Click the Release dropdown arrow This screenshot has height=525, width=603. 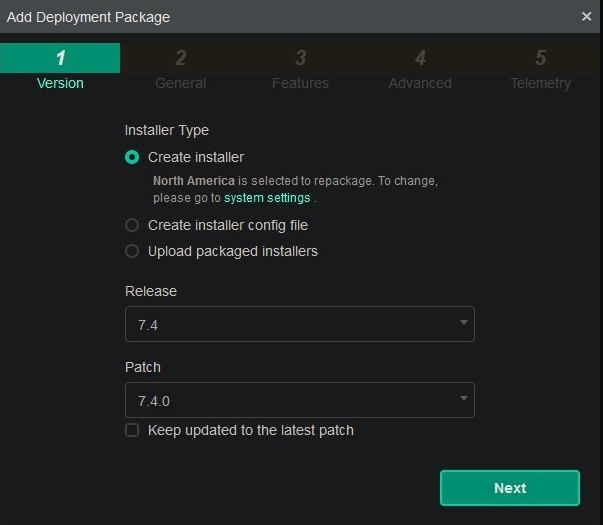point(464,323)
